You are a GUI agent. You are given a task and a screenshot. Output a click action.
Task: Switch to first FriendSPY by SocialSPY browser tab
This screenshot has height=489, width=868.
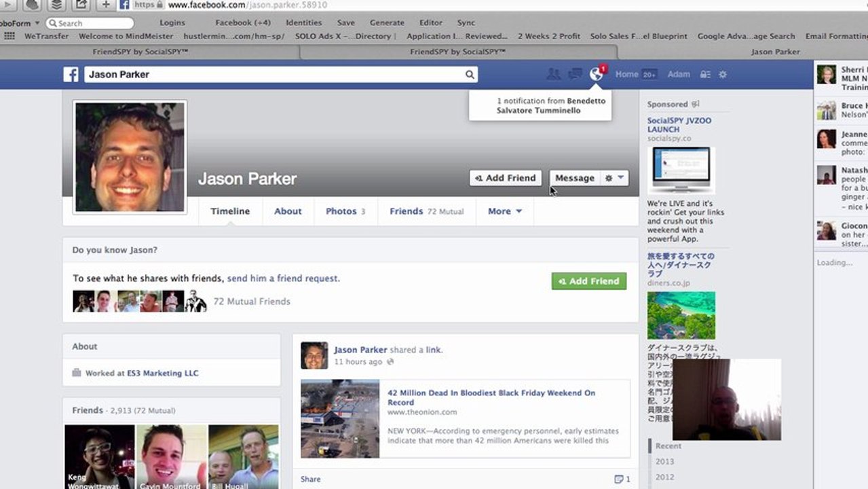[140, 52]
